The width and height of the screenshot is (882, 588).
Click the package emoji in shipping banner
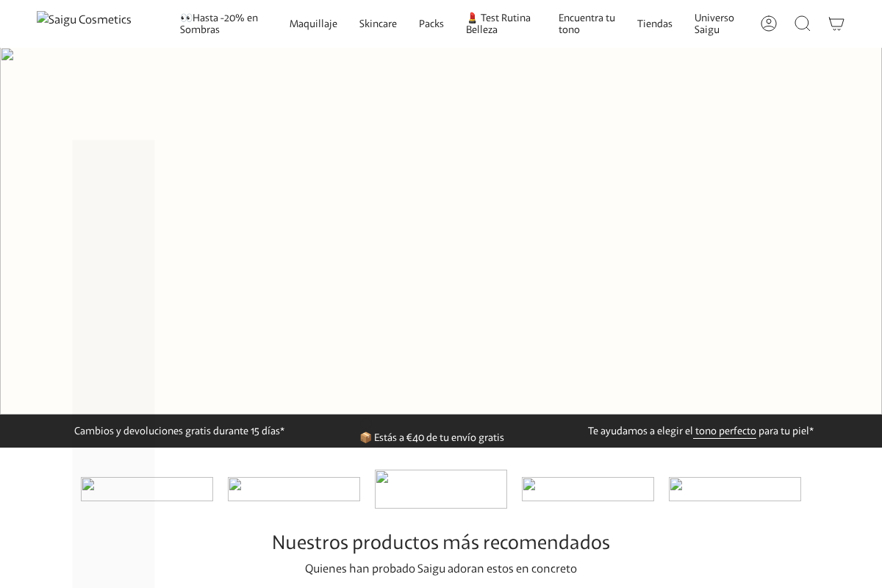point(366,437)
